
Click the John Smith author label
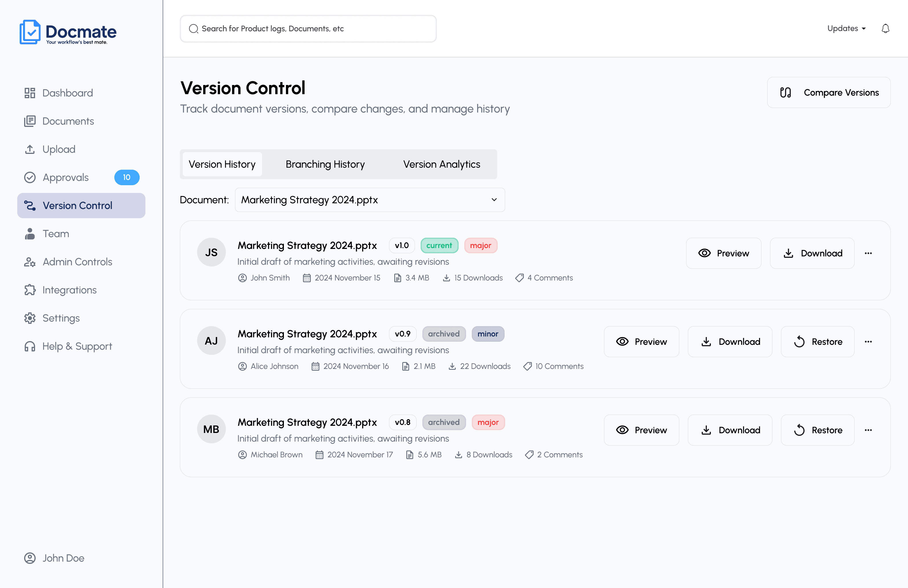[264, 278]
